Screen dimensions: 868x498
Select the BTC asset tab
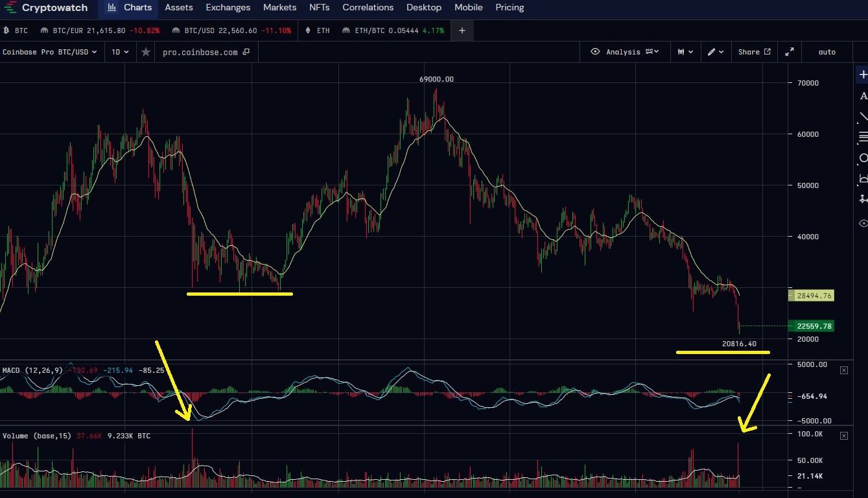pyautogui.click(x=17, y=30)
